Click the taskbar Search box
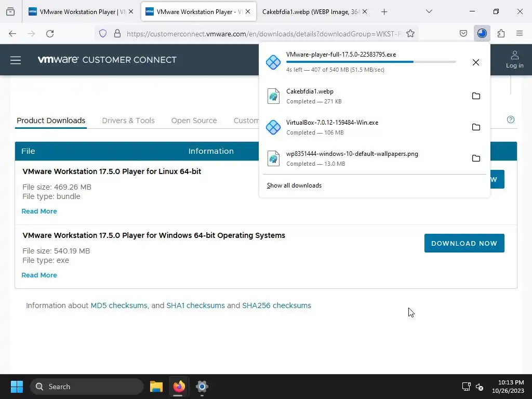This screenshot has height=399, width=532. click(x=87, y=387)
